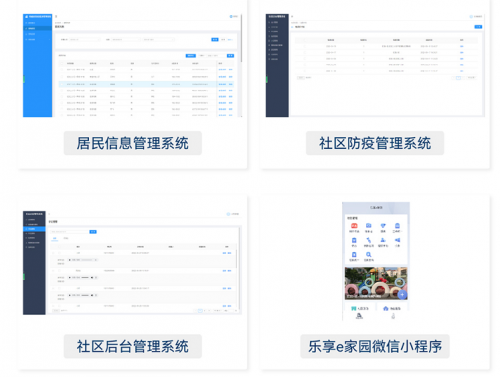Click user avatar icon in resident info system header
Image resolution: width=500 pixels, height=377 pixels.
pyautogui.click(x=231, y=16)
